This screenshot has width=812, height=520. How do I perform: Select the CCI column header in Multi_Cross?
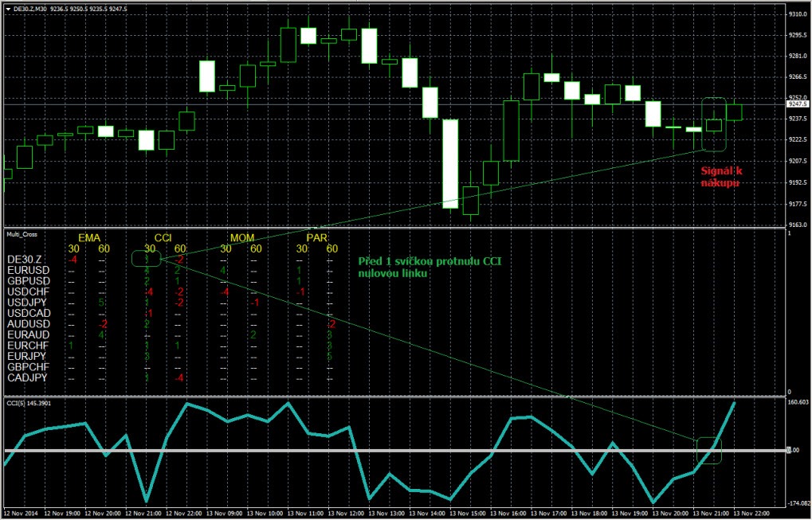pyautogui.click(x=165, y=237)
